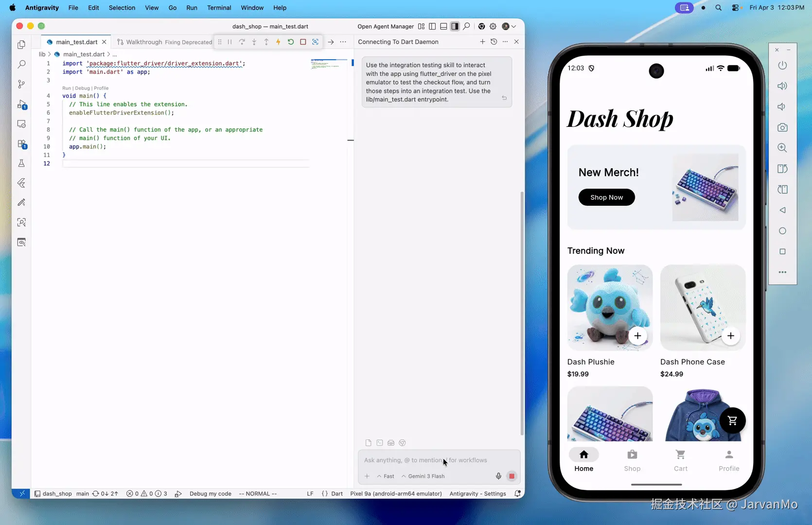Start a new agent conversation with plus icon

482,42
